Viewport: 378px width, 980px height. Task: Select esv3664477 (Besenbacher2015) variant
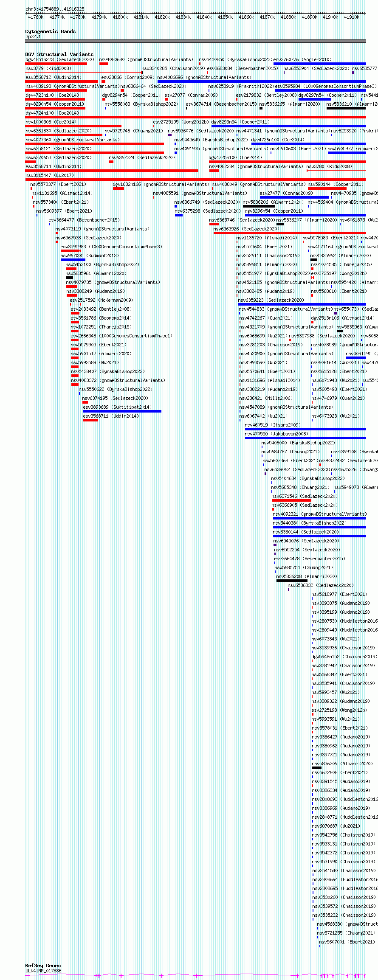[84, 220]
